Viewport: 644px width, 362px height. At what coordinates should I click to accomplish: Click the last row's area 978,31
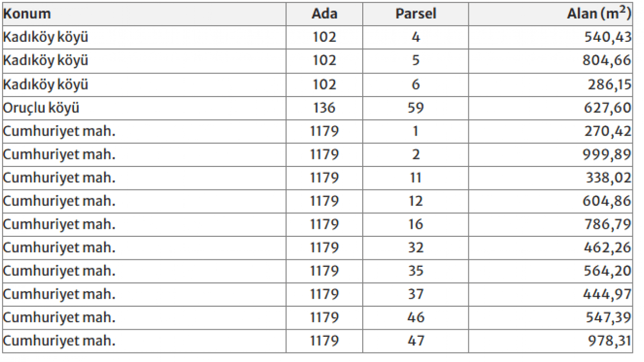tap(608, 341)
